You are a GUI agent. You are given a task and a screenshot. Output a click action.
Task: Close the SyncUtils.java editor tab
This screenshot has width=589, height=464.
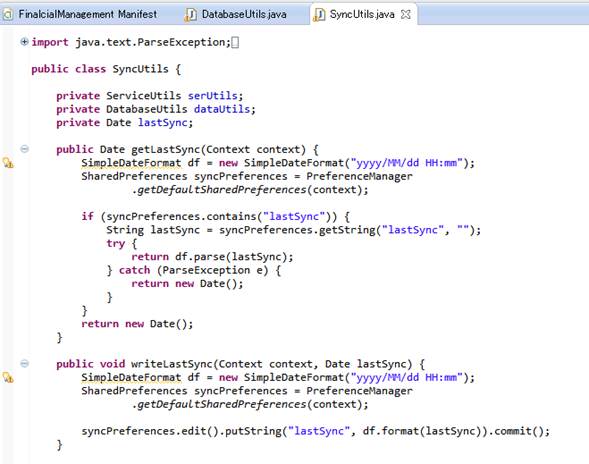(x=406, y=15)
